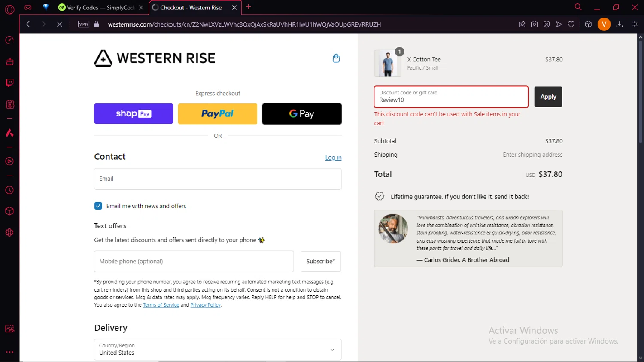This screenshot has height=362, width=644.
Task: Open extensions cube icon in sidebar
Action: coord(9,211)
